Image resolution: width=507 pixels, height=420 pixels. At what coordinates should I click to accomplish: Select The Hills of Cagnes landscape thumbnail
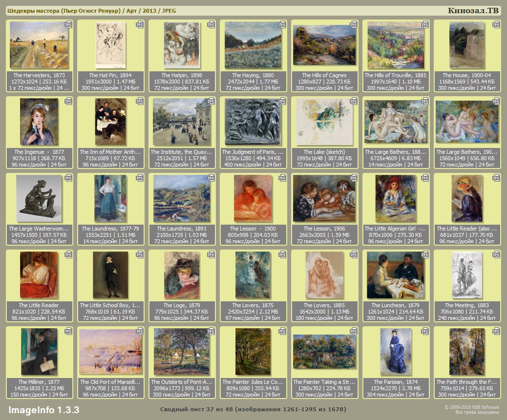[x=324, y=45]
